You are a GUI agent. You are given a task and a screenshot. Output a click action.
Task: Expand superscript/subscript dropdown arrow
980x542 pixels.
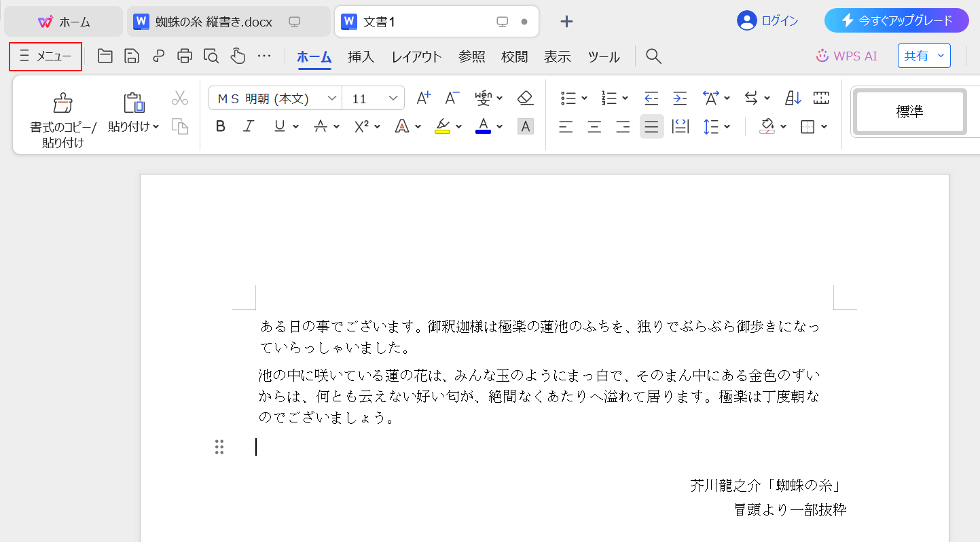378,126
